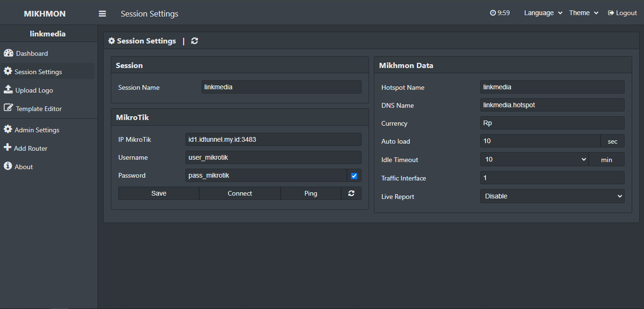644x309 pixels.
Task: Click the Session Settings gear icon in sidebar
Action: 8,71
